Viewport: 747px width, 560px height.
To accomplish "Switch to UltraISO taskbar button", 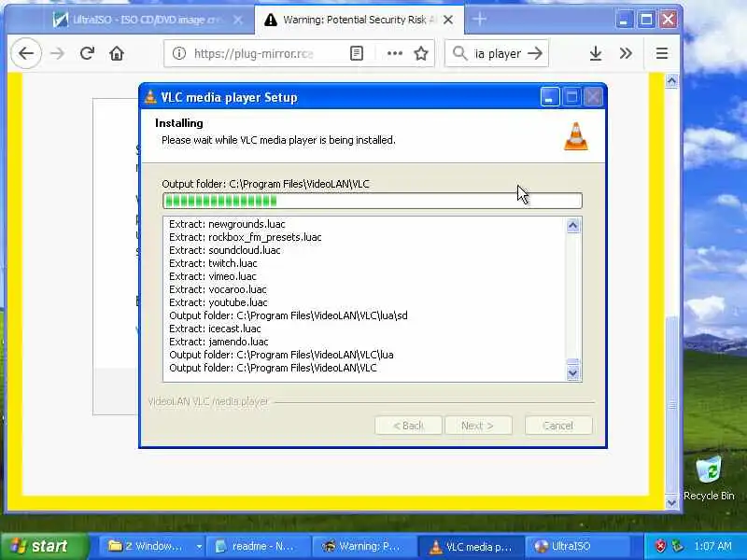I will click(x=576, y=546).
